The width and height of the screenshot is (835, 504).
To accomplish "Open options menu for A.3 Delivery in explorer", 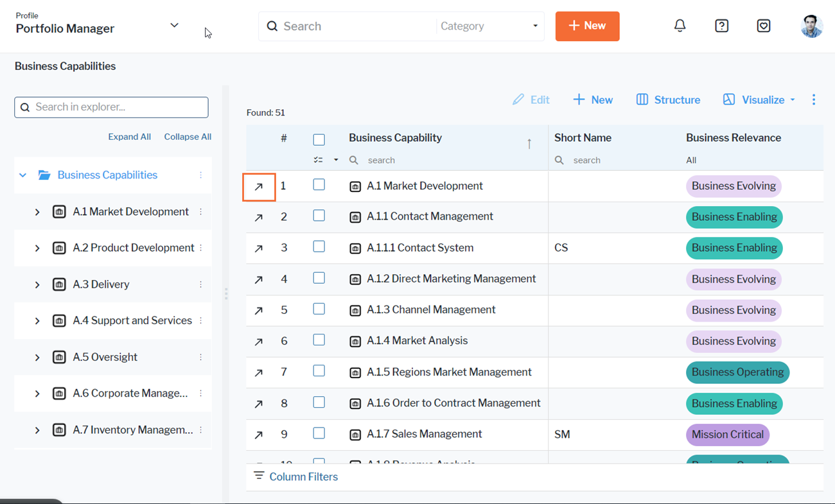I will 200,284.
